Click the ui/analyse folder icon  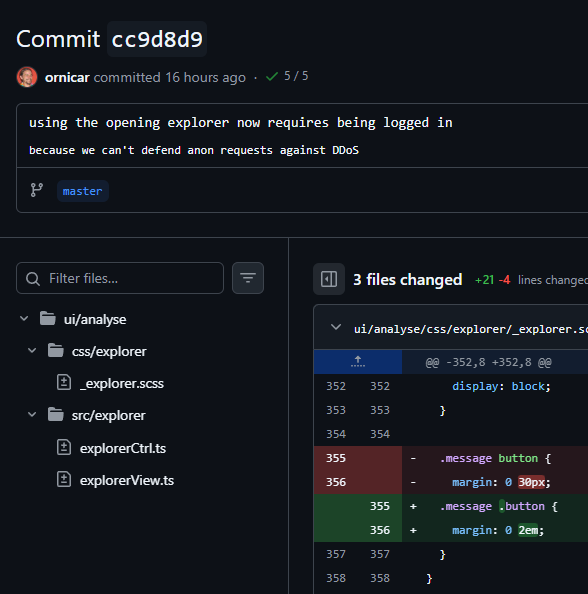pyautogui.click(x=48, y=319)
